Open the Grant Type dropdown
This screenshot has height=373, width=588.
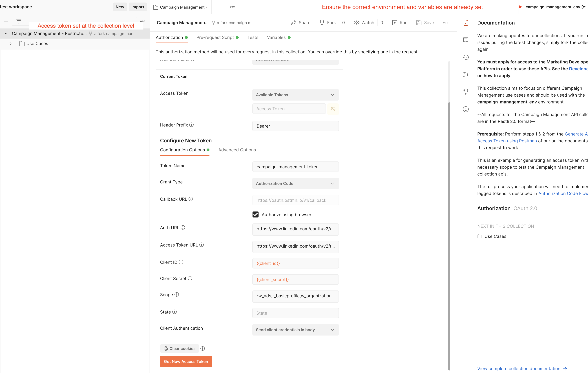point(295,183)
